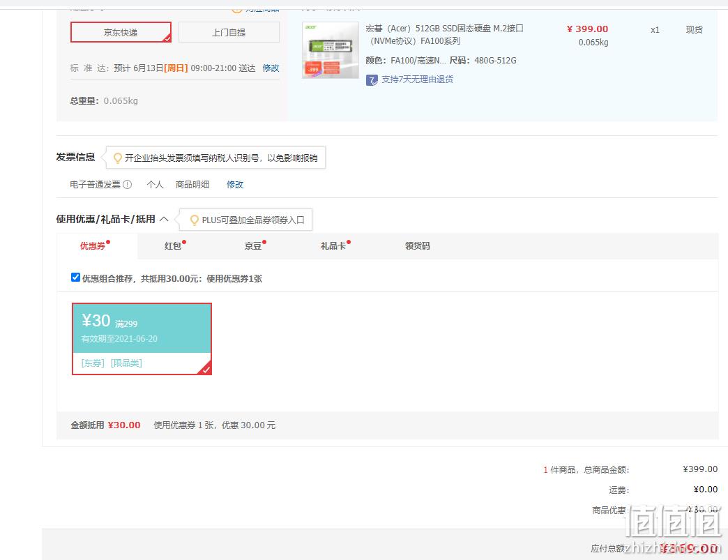Click 尺码 480G-512G spec text
The height and width of the screenshot is (560, 728).
point(483,61)
